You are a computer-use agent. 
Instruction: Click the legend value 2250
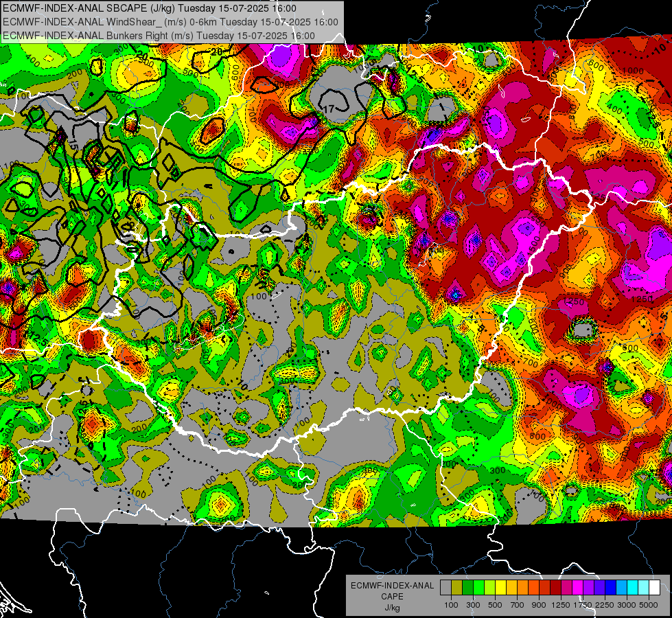point(605,605)
